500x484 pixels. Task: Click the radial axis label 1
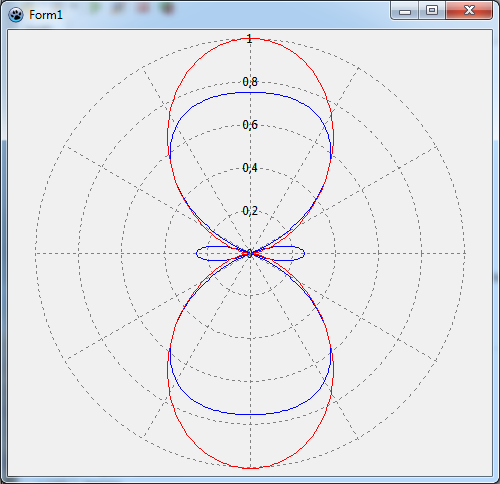pos(249,39)
